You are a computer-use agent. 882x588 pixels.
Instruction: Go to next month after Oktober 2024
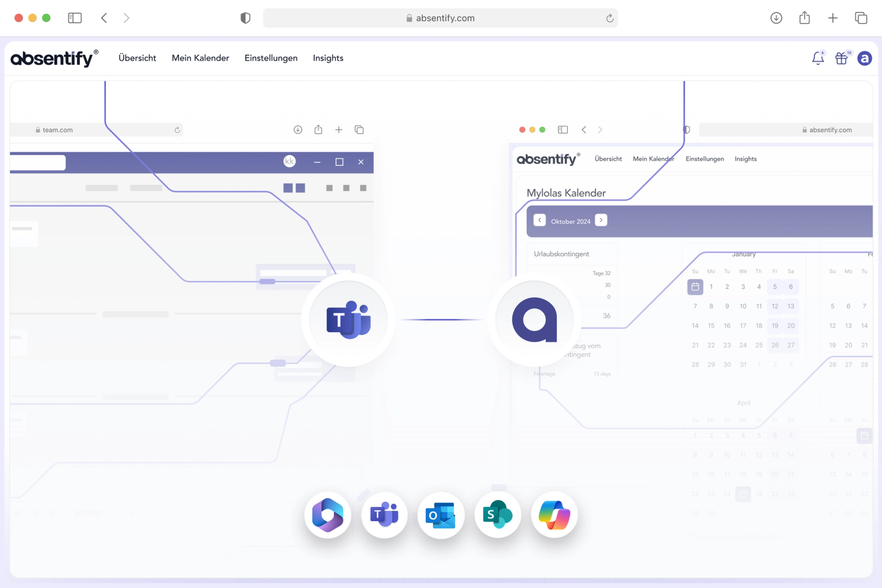601,220
